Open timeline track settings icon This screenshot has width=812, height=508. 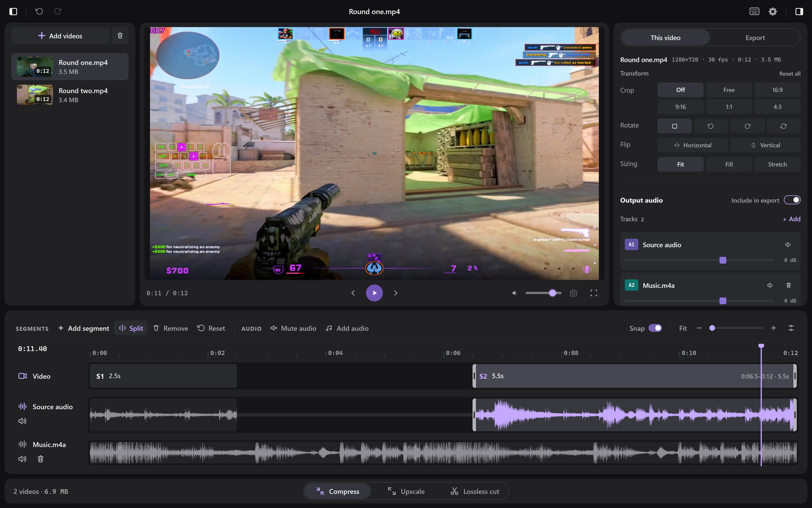(x=791, y=328)
